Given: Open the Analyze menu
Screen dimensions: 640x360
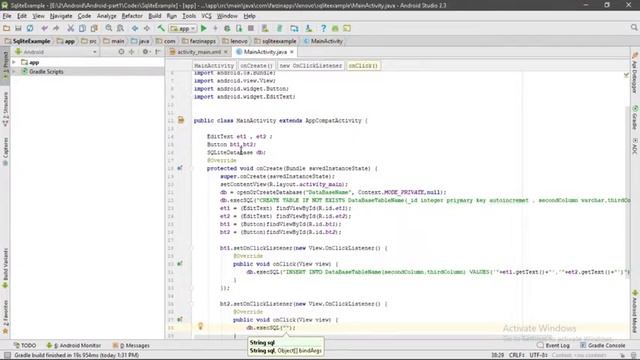Looking at the screenshot, I should click(107, 16).
